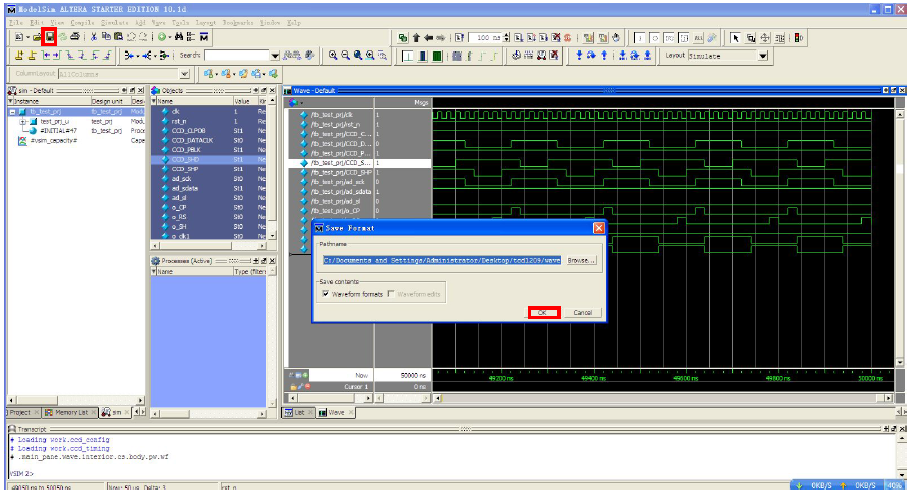Toggle the Waveform formats checkbox

pyautogui.click(x=324, y=294)
